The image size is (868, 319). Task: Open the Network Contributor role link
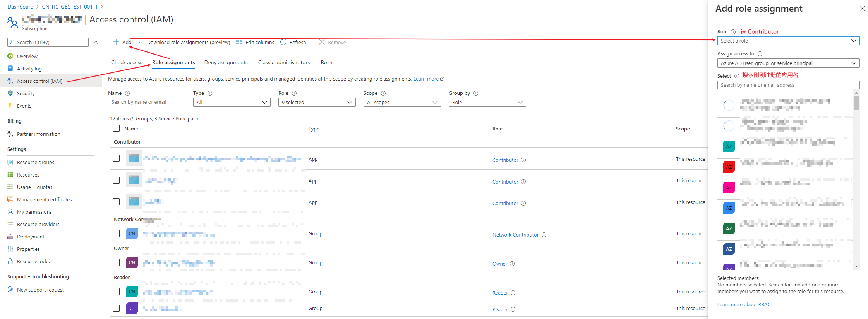tap(515, 235)
